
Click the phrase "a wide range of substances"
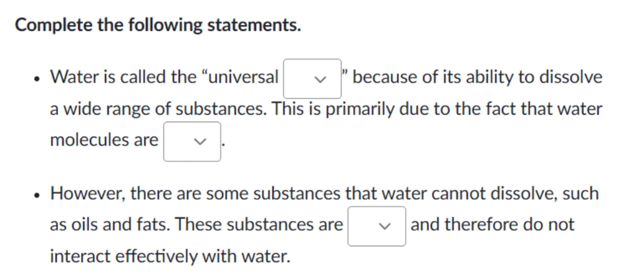click(x=158, y=109)
